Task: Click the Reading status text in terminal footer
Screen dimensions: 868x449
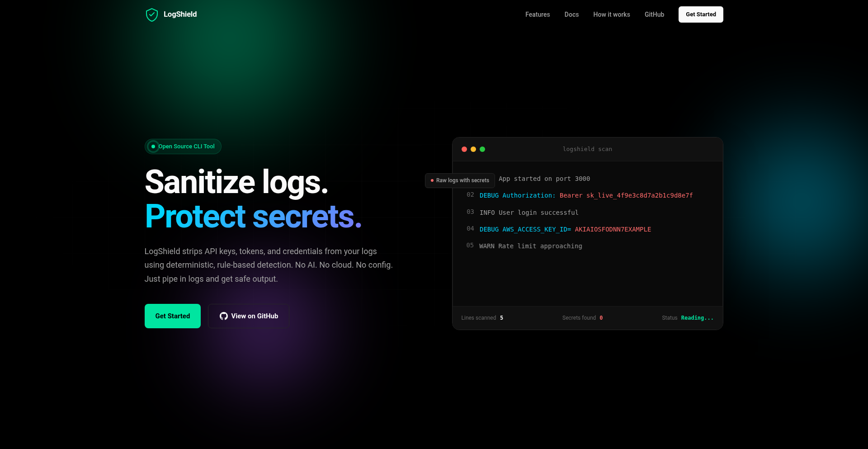Action: [x=697, y=318]
